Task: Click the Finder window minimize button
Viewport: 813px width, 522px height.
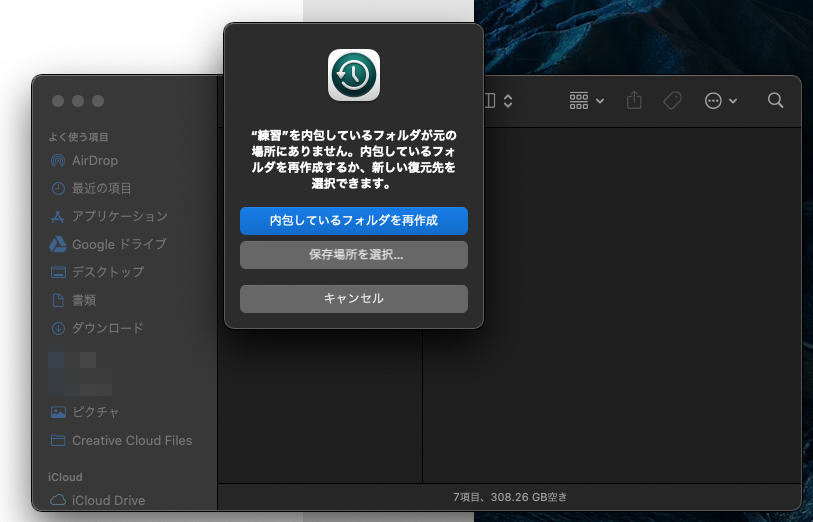Action: (x=78, y=101)
